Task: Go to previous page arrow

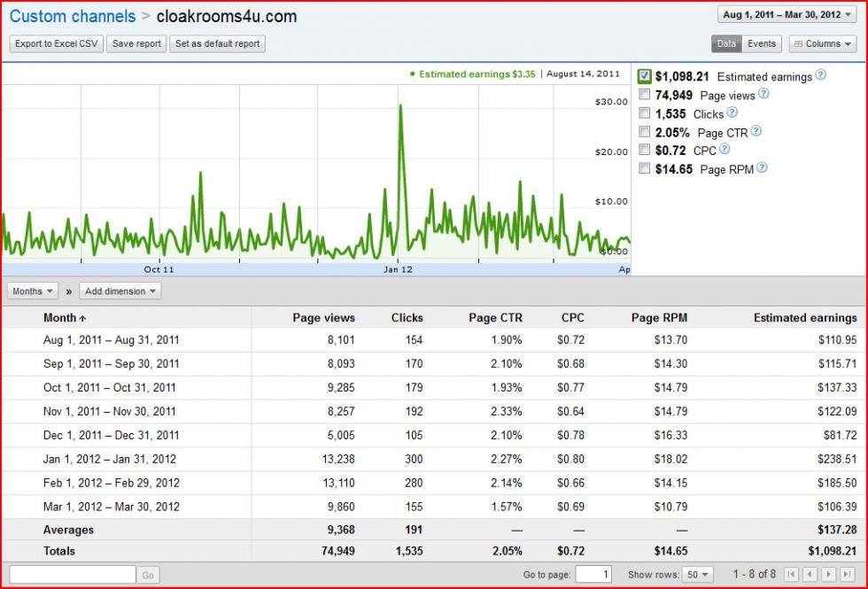Action: click(x=810, y=575)
